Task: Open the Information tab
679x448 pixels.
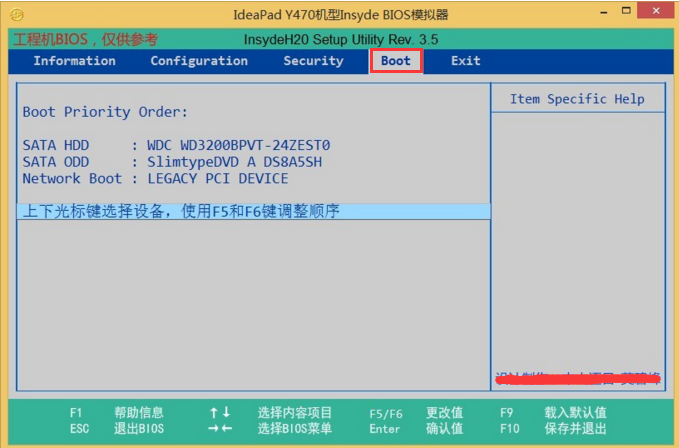Action: 74,61
